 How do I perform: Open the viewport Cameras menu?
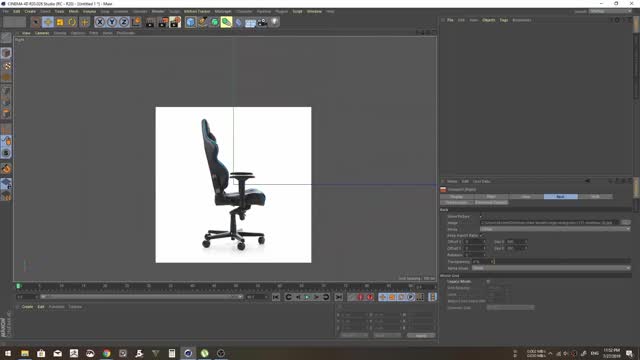(42, 33)
